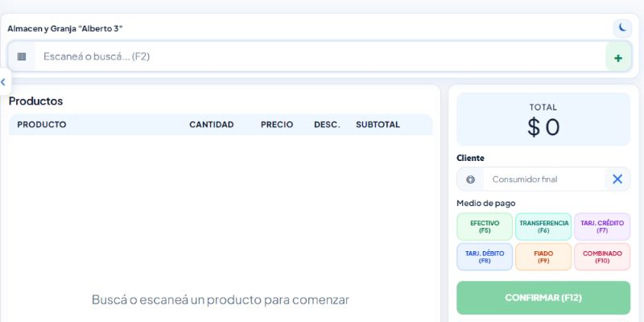Clear the client with blue X
The height and width of the screenshot is (322, 644).
click(617, 179)
